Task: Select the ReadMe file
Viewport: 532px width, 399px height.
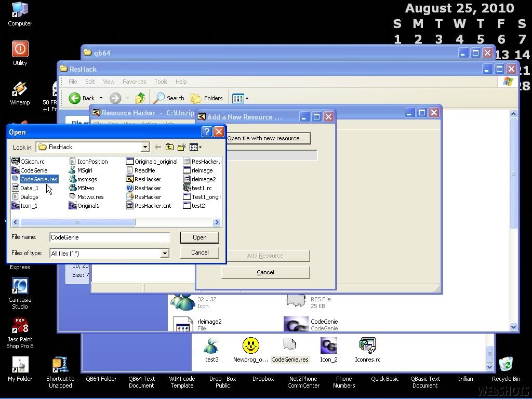Action: pyautogui.click(x=141, y=170)
